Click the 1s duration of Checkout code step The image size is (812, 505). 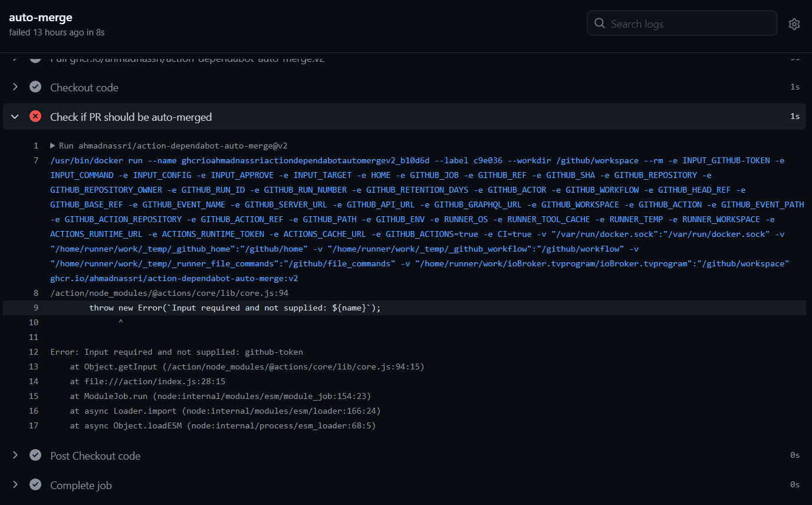pos(795,87)
